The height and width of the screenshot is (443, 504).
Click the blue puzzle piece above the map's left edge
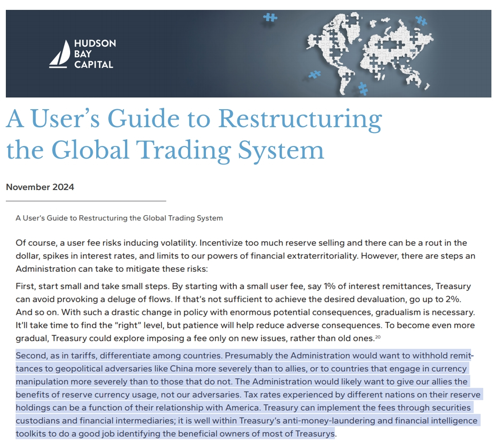click(x=270, y=18)
